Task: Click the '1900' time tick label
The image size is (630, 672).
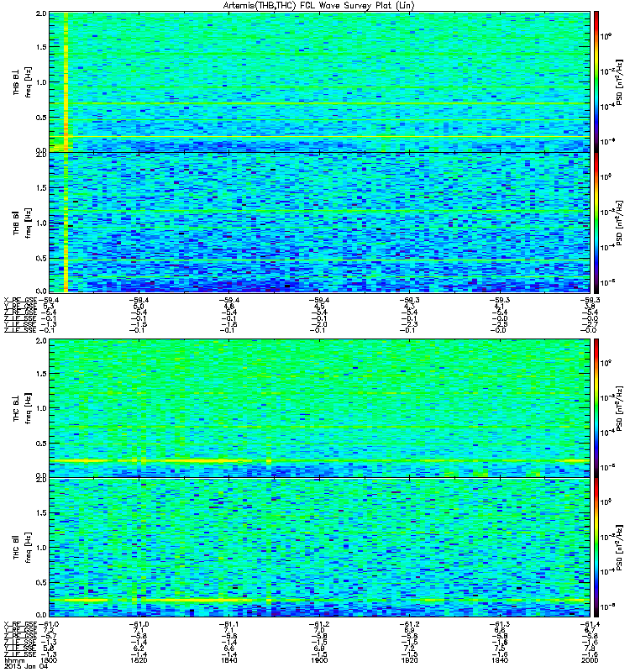Action: 319,660
